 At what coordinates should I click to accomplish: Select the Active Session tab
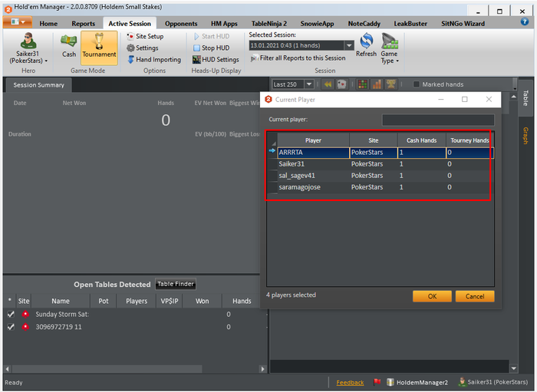(x=130, y=24)
